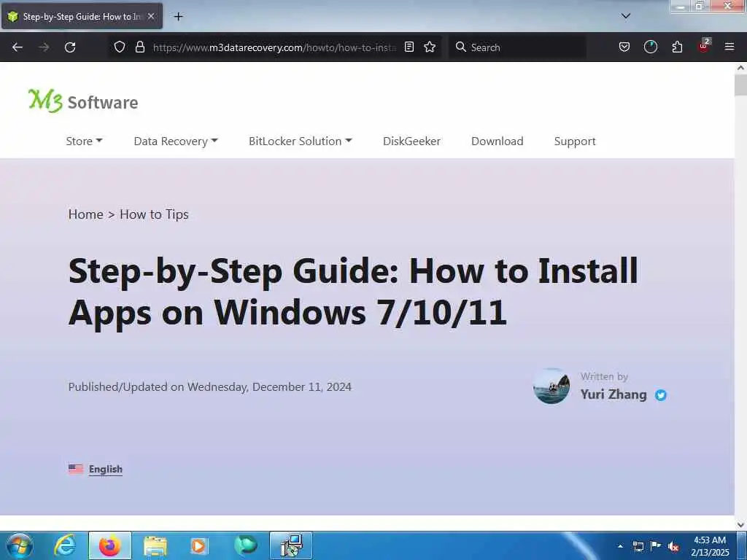Show hidden tray icons arrow

click(620, 546)
